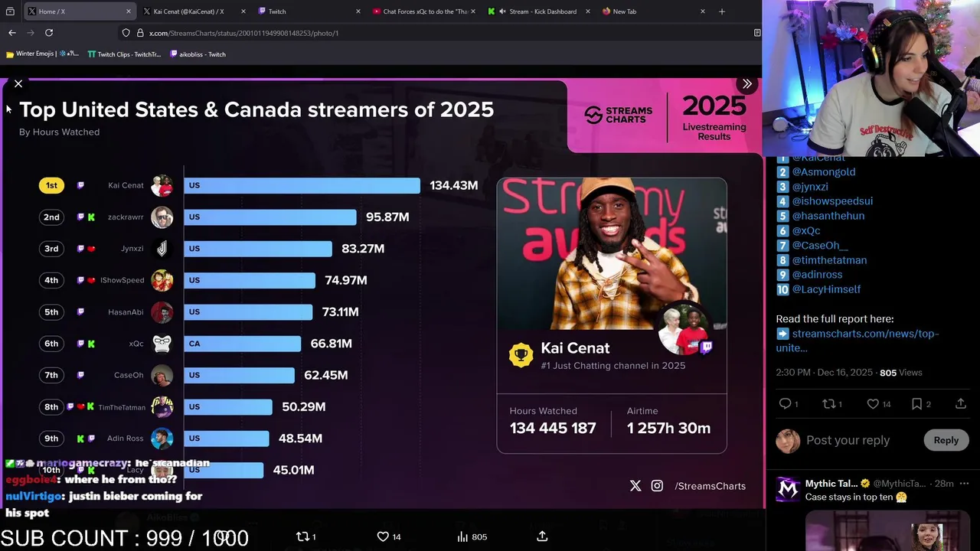Viewport: 980px width, 551px height.
Task: Click the gold trophy icon beside Kai Cenat
Action: [x=521, y=355]
